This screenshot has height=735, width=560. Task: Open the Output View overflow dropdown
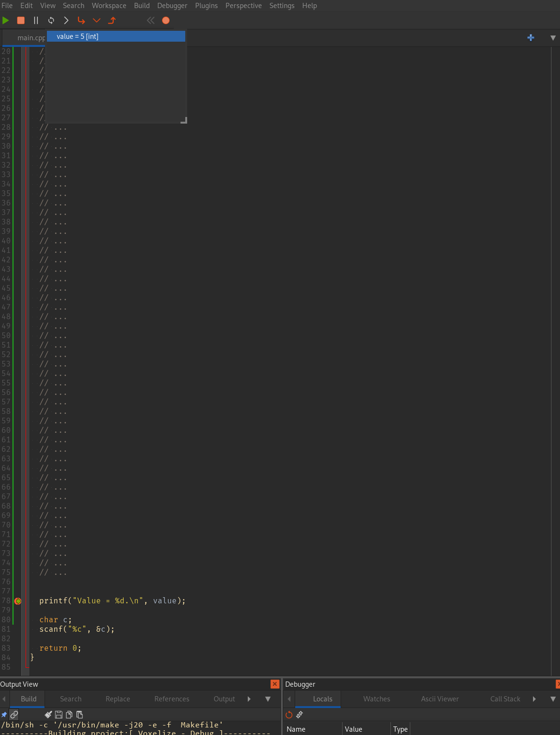click(268, 699)
